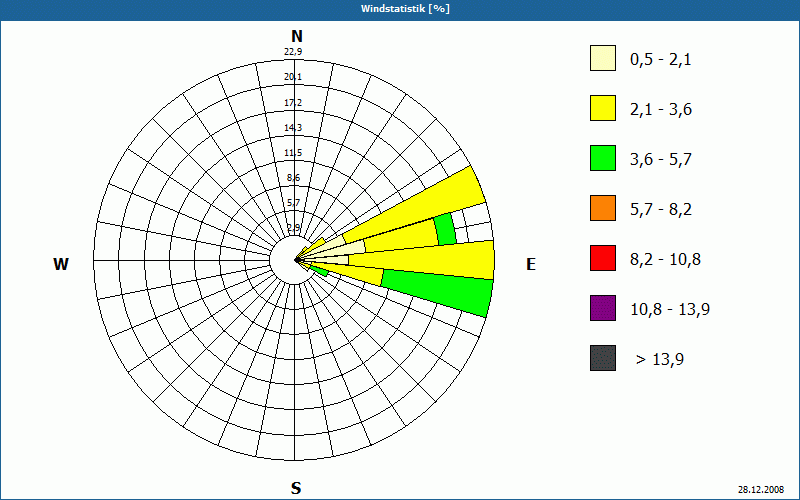Click the legend label "> 13,9"
This screenshot has width=800, height=500.
(x=660, y=360)
